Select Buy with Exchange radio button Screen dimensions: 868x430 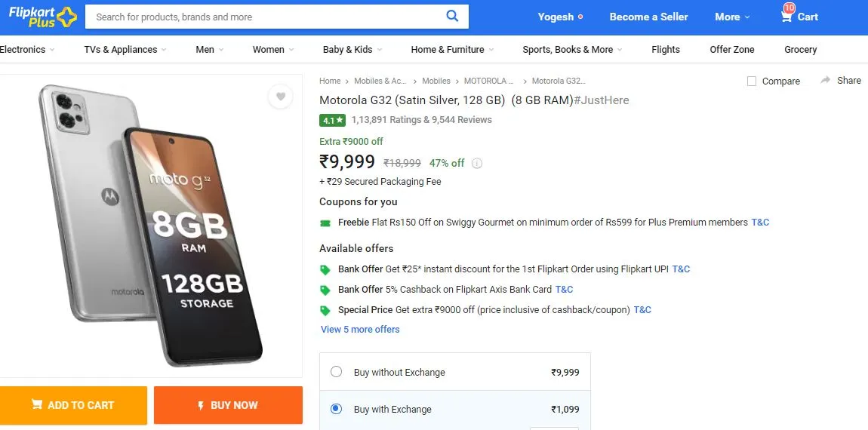click(336, 409)
